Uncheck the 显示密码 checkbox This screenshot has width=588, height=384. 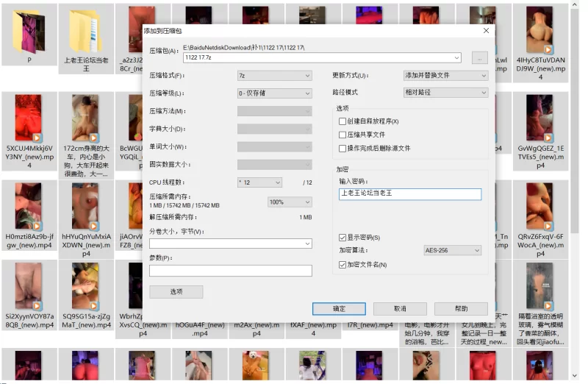[x=343, y=238]
